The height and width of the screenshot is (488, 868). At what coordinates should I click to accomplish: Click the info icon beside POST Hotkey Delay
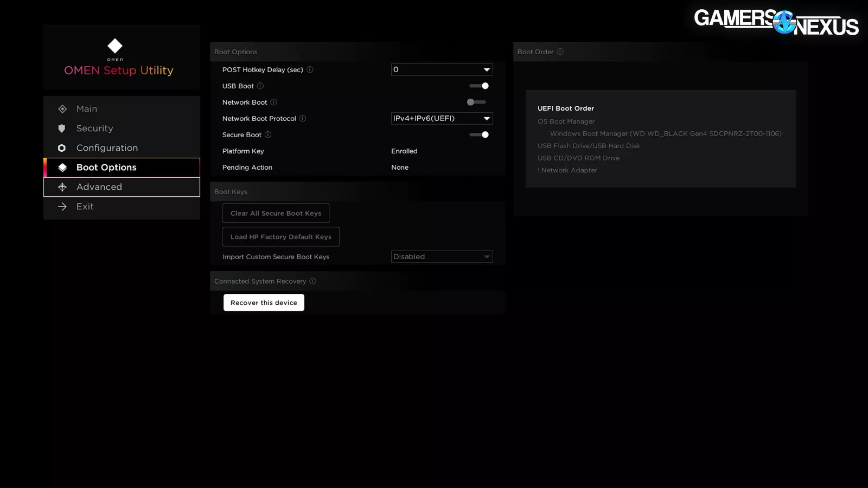coord(310,70)
